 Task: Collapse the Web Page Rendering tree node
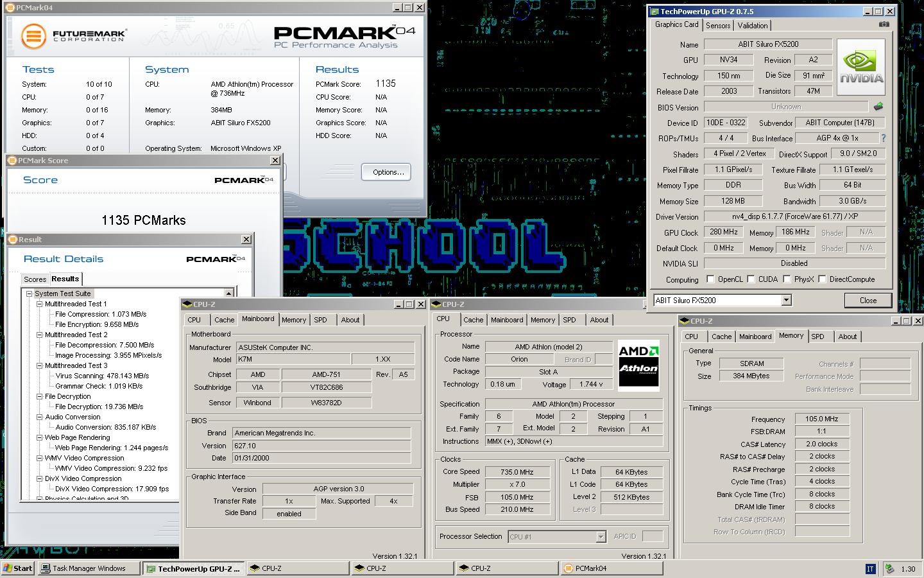point(39,437)
